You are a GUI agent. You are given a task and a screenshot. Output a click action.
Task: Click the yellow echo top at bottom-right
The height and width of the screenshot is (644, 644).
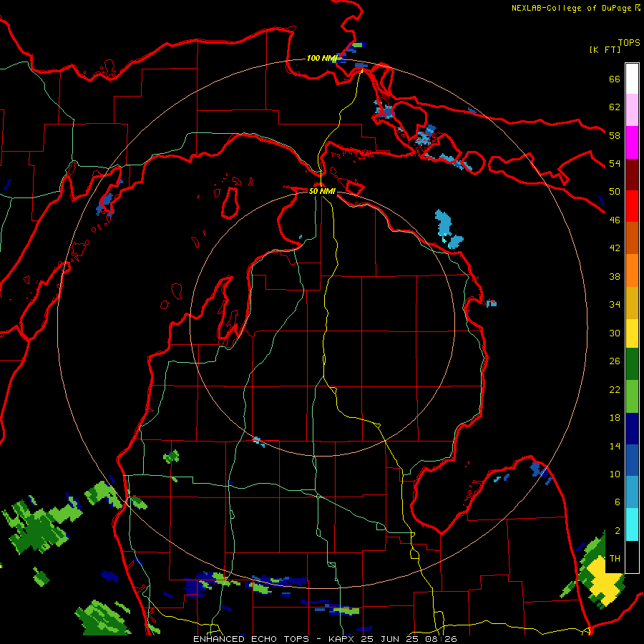[604, 580]
